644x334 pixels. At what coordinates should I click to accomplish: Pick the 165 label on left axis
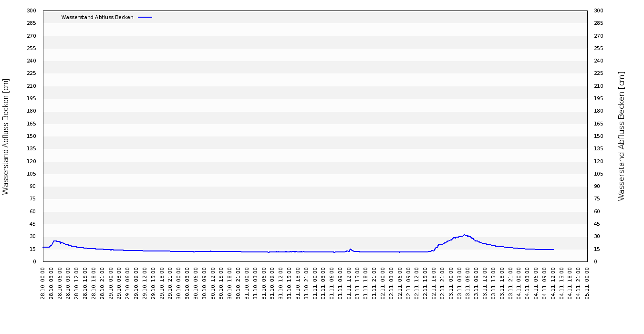[x=31, y=124]
